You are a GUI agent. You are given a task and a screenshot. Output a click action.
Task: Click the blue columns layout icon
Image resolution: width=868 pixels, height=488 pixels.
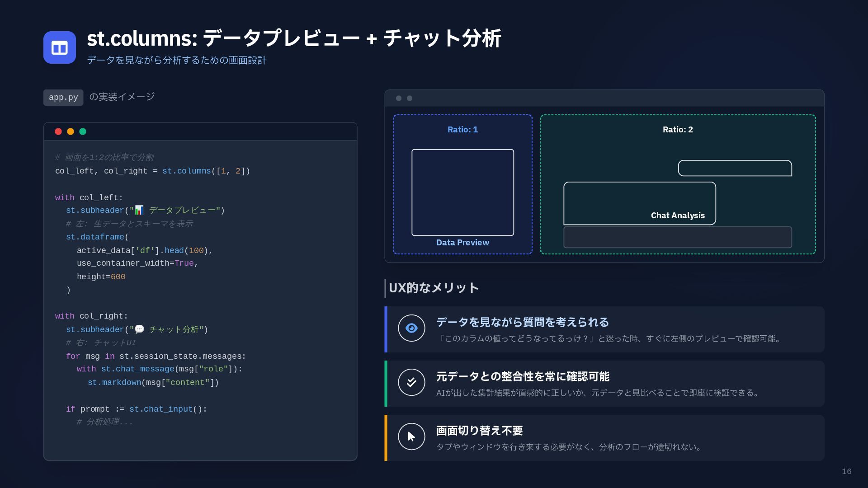pyautogui.click(x=60, y=47)
